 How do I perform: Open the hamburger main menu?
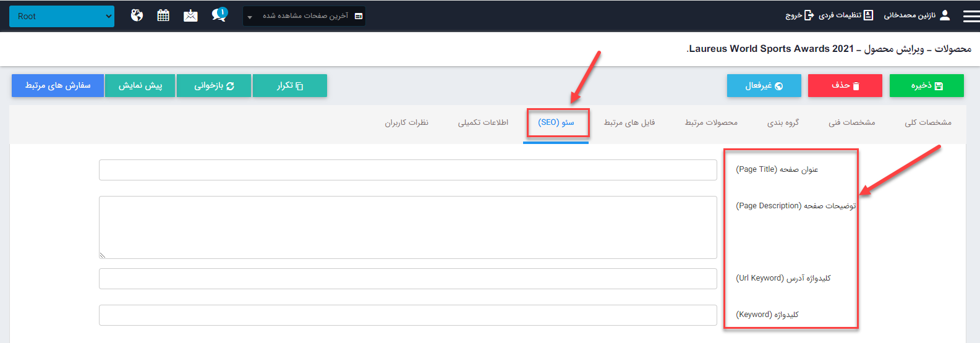pos(971,16)
